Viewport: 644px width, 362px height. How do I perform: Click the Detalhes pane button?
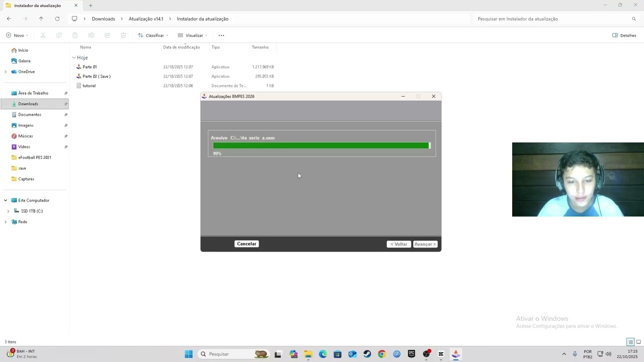coord(624,36)
